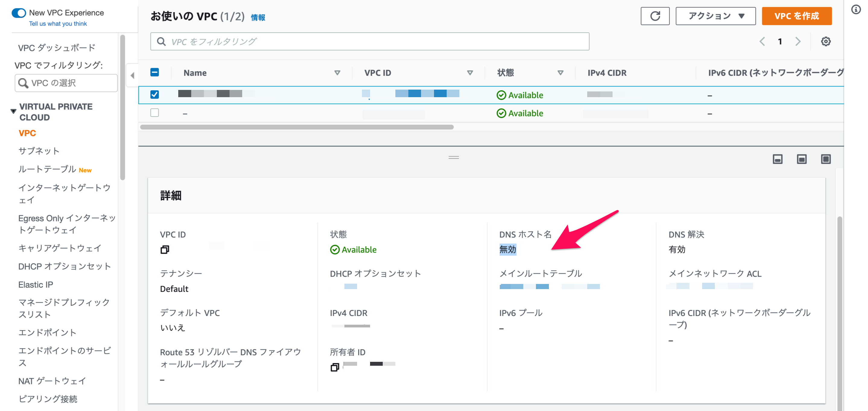Copy the VPC ID with copy icon
Screen dimensions: 868x411
click(165, 250)
